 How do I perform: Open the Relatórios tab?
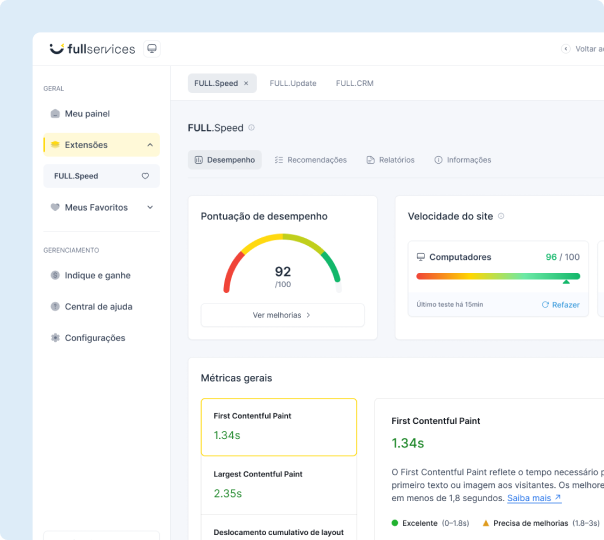[x=390, y=160]
